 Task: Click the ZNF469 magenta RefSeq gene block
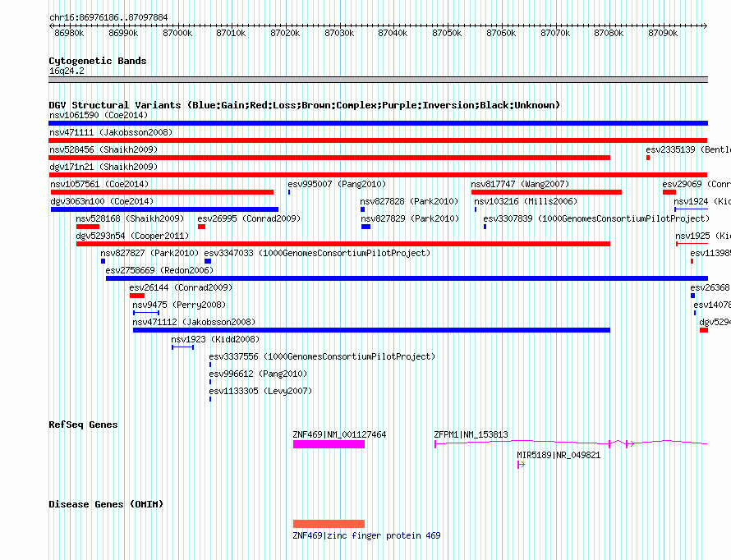(x=329, y=444)
